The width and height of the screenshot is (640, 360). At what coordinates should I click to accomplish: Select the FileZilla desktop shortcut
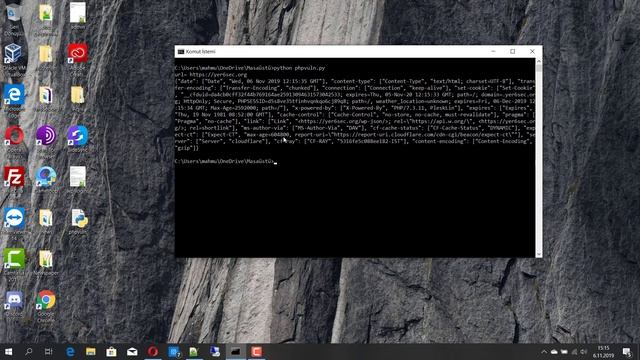coord(14,176)
